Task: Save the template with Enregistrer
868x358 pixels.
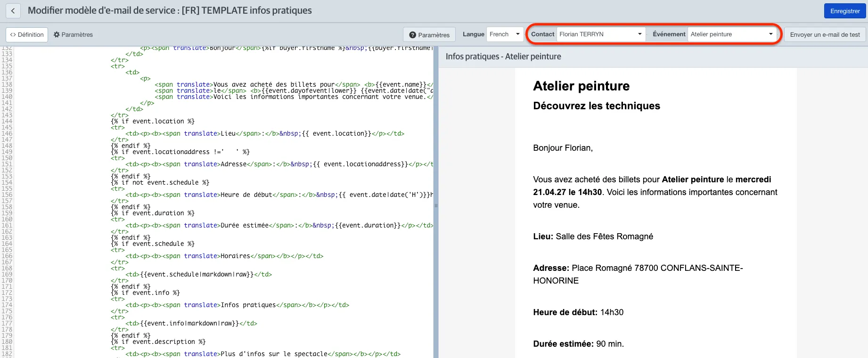Action: tap(845, 11)
